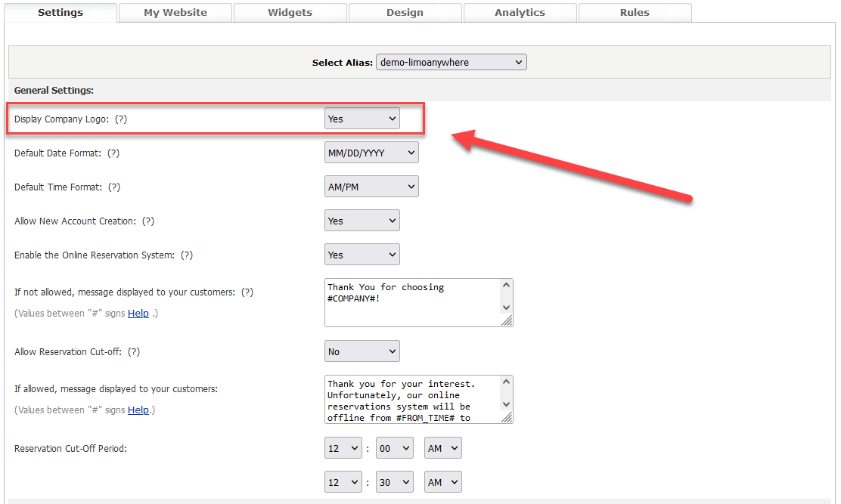The width and height of the screenshot is (841, 504).
Task: Click the Help link under the 'If allowed' message
Action: tap(138, 410)
